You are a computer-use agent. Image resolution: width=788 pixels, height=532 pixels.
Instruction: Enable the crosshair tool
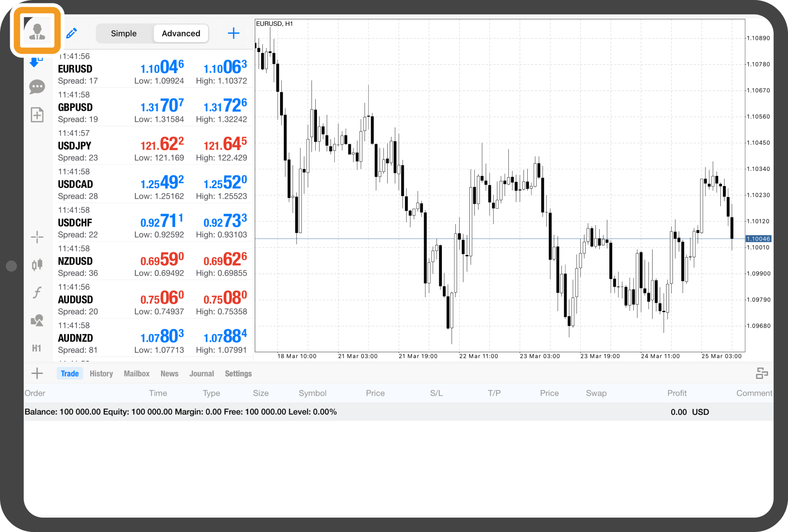(x=37, y=237)
